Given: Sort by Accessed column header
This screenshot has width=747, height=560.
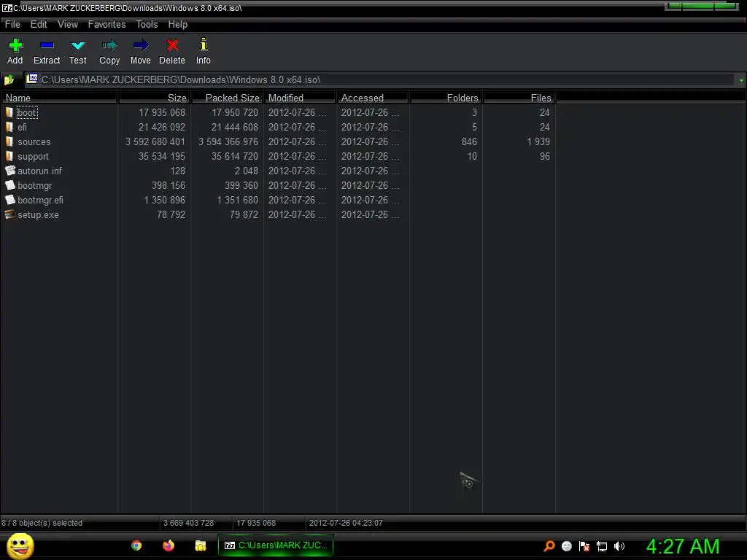Looking at the screenshot, I should point(373,98).
